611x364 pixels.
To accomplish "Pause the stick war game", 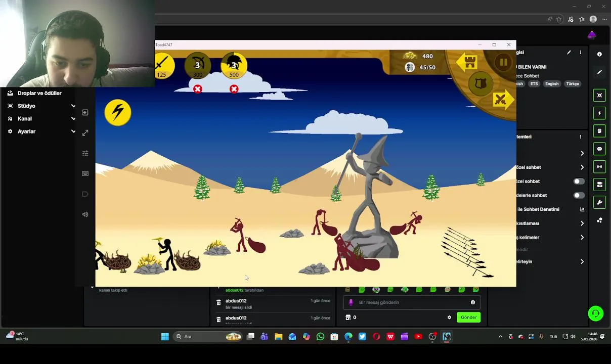I will tap(503, 63).
